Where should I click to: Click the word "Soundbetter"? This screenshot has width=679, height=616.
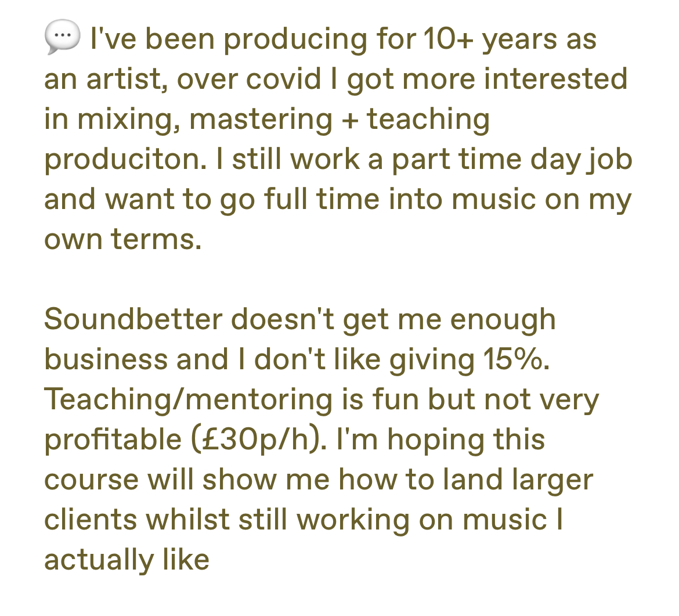click(133, 319)
